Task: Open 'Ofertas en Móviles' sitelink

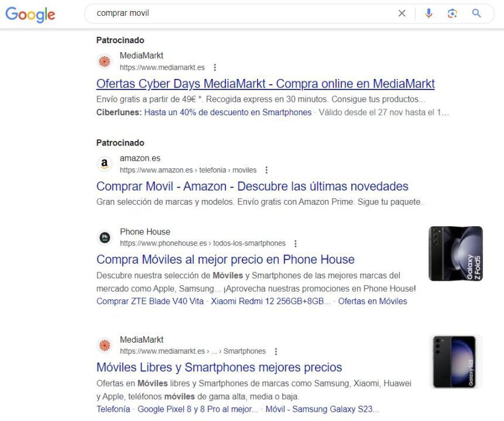Action: pyautogui.click(x=372, y=301)
